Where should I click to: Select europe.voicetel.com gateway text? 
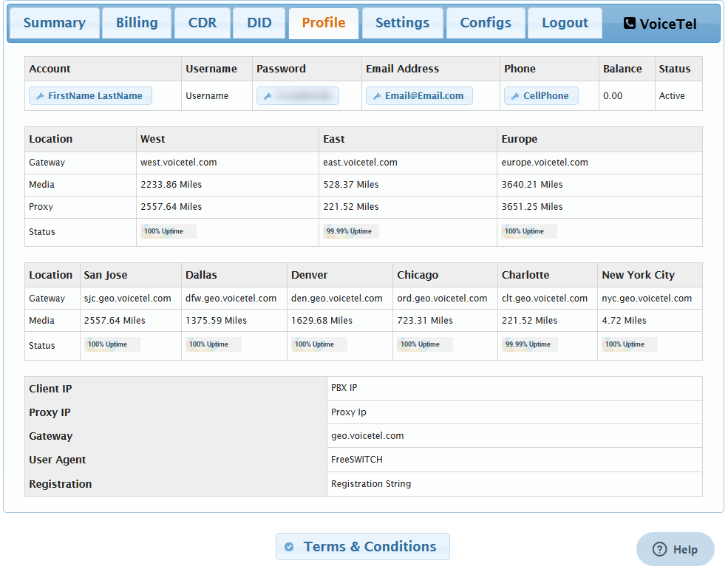coord(545,163)
